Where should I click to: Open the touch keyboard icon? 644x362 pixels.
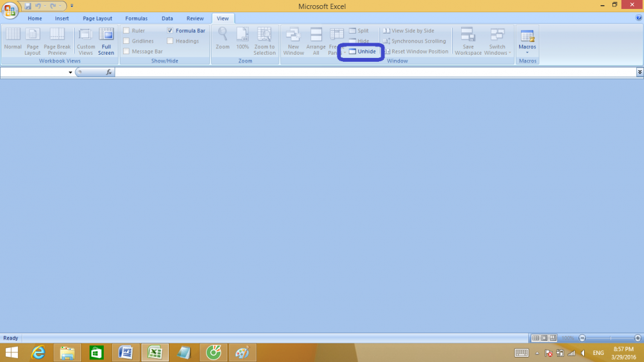pyautogui.click(x=522, y=353)
